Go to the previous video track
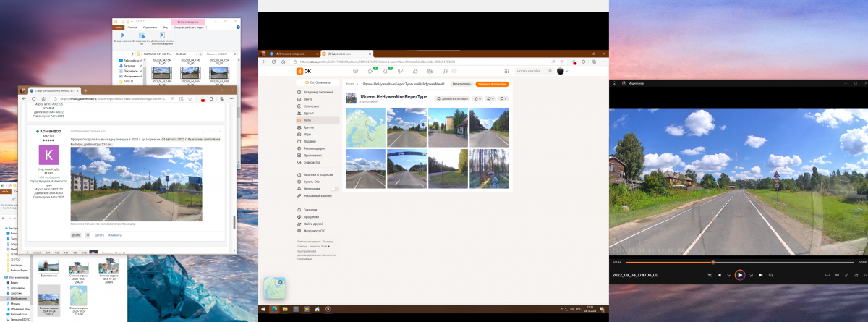 pos(720,275)
